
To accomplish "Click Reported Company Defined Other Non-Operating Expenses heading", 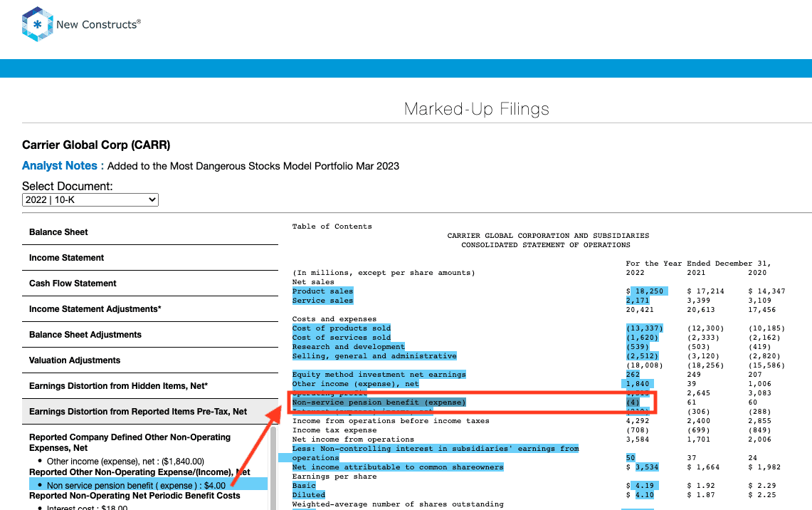I will (x=130, y=442).
